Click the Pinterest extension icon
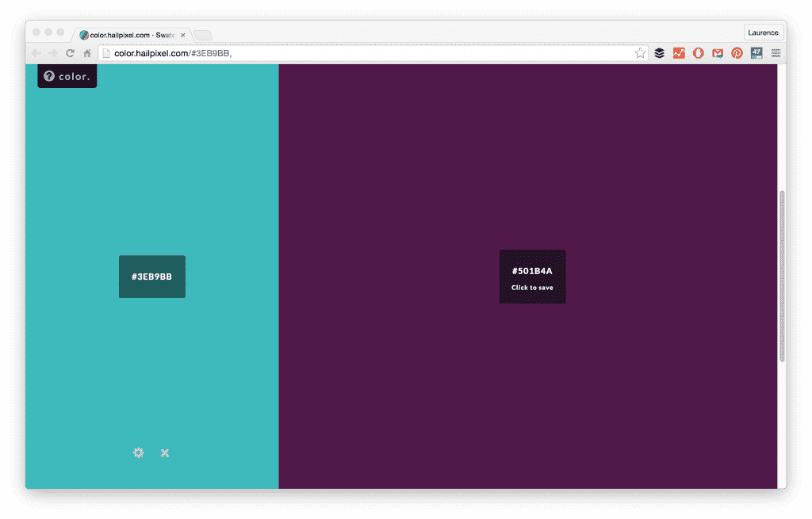The width and height of the screenshot is (812, 519). click(x=737, y=52)
